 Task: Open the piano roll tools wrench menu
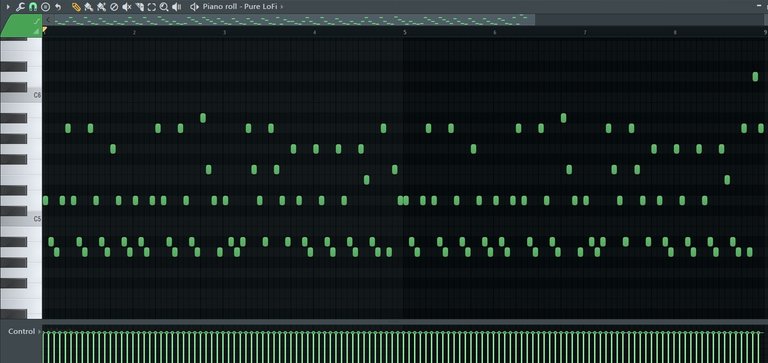[x=20, y=7]
